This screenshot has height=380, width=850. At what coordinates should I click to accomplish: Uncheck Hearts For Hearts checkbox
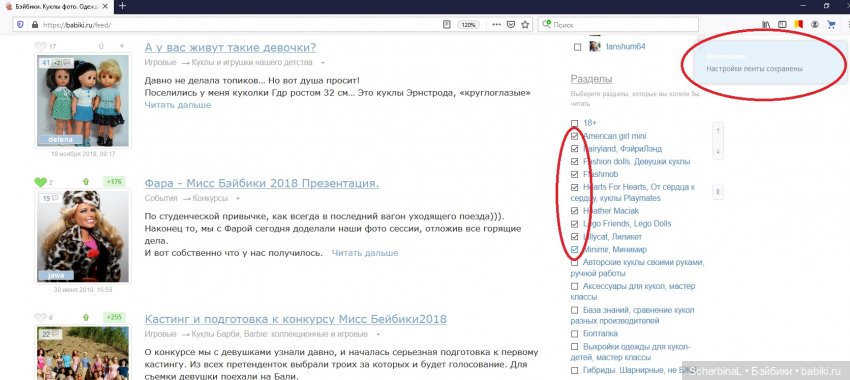(x=575, y=187)
